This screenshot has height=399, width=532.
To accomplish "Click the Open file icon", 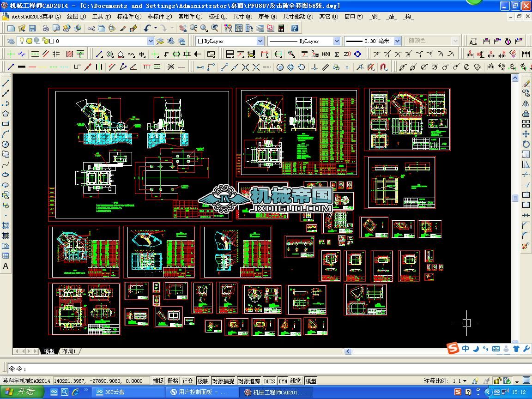I will pyautogui.click(x=22, y=29).
